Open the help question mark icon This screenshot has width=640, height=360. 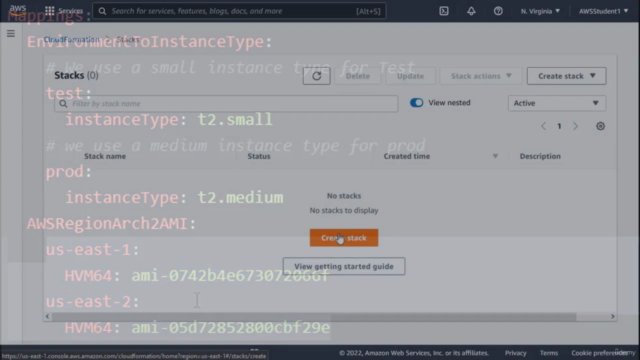click(x=498, y=11)
